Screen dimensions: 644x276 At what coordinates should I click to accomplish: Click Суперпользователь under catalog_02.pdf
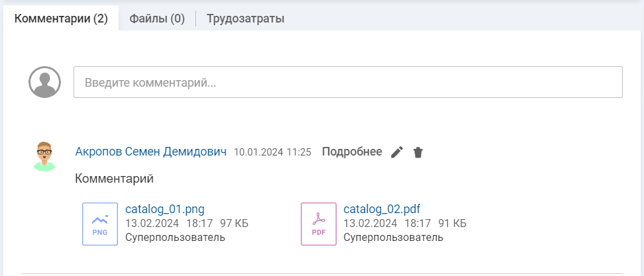393,238
